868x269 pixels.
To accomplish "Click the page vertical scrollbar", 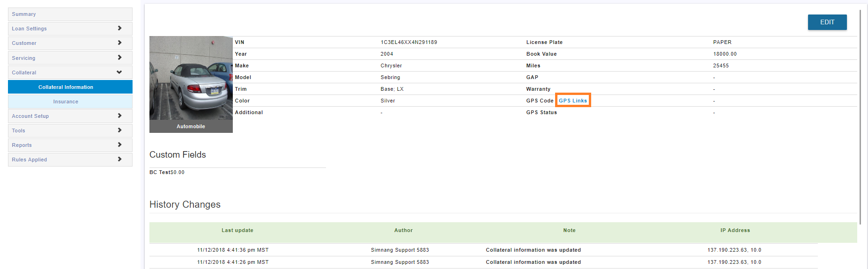I will [860, 117].
